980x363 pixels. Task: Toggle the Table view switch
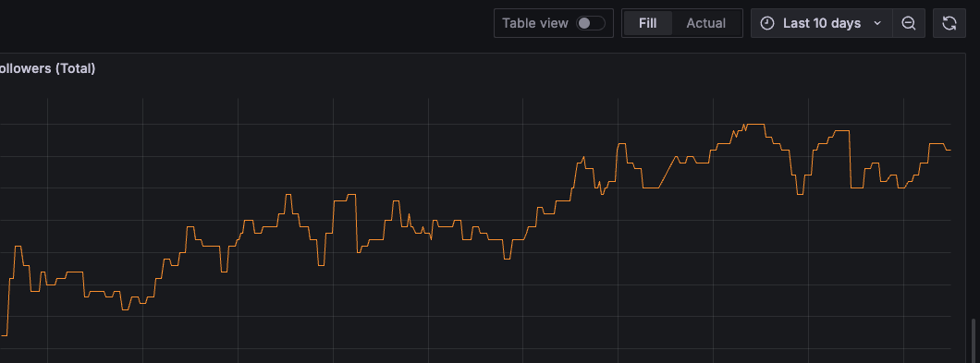[x=591, y=23]
